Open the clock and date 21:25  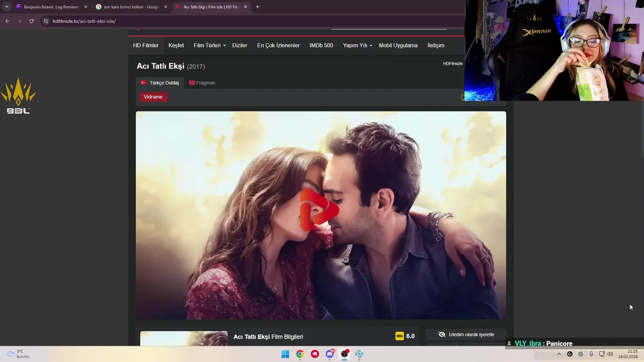point(628,354)
